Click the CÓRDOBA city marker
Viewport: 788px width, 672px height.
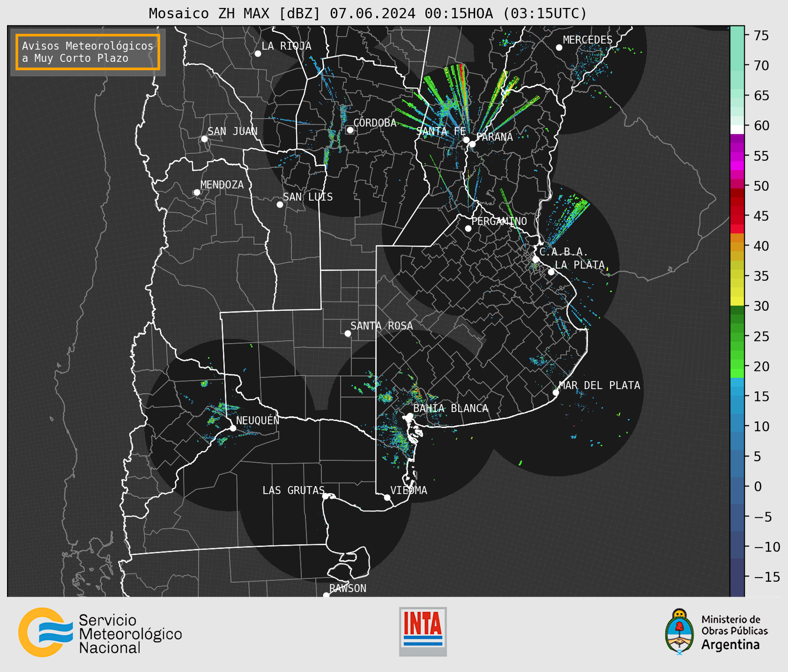pos(350,130)
